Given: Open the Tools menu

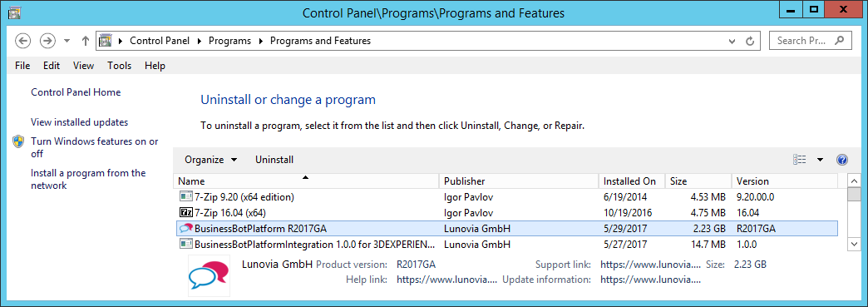Looking at the screenshot, I should pos(120,66).
